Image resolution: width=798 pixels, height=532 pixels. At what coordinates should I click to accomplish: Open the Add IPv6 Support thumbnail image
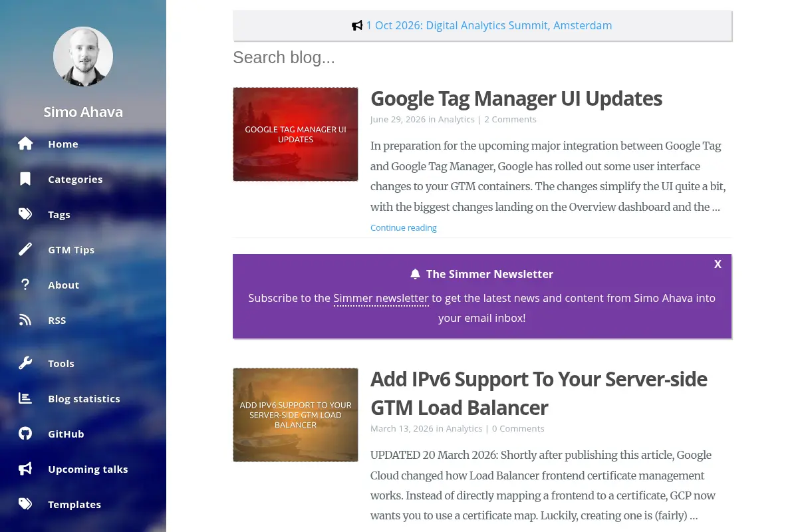pyautogui.click(x=295, y=415)
